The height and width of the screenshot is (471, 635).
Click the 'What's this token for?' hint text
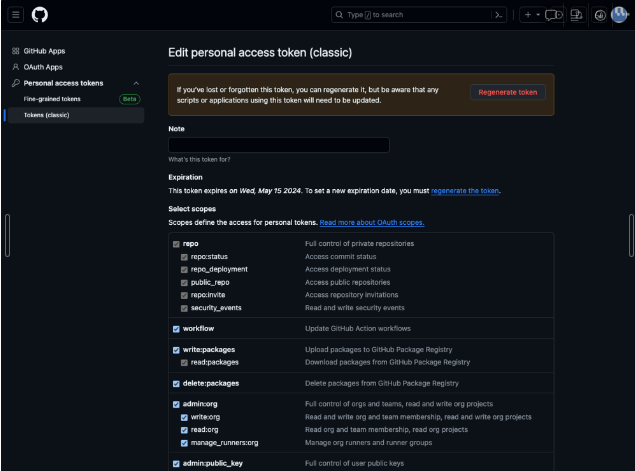click(x=199, y=160)
